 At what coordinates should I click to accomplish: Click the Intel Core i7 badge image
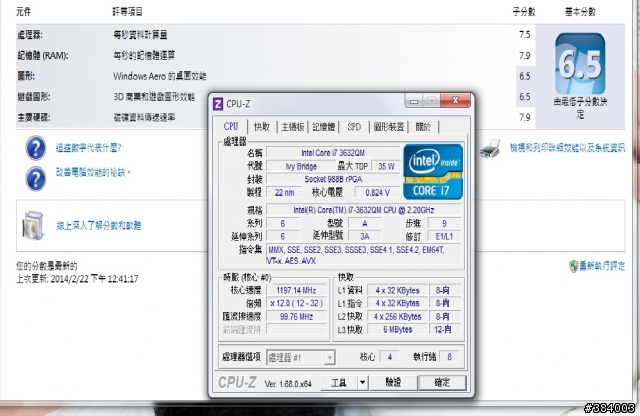click(x=433, y=171)
